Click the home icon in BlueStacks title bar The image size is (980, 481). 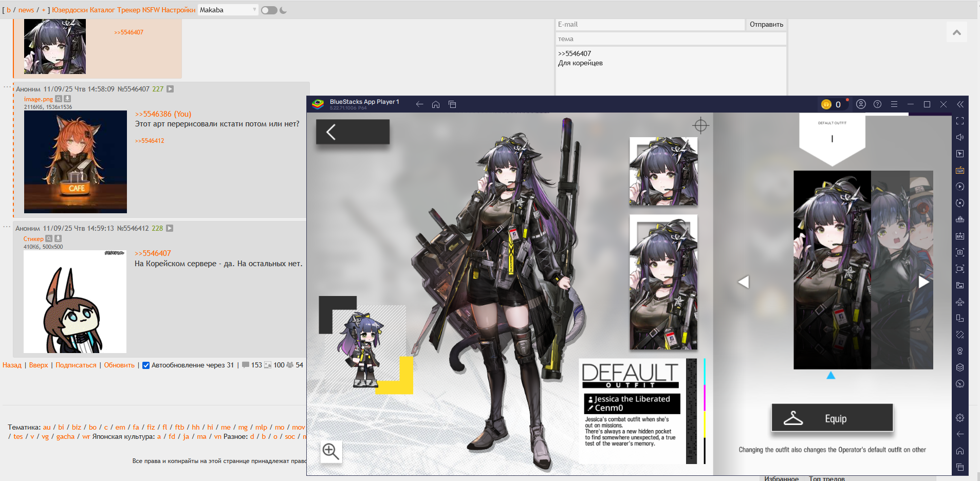436,104
